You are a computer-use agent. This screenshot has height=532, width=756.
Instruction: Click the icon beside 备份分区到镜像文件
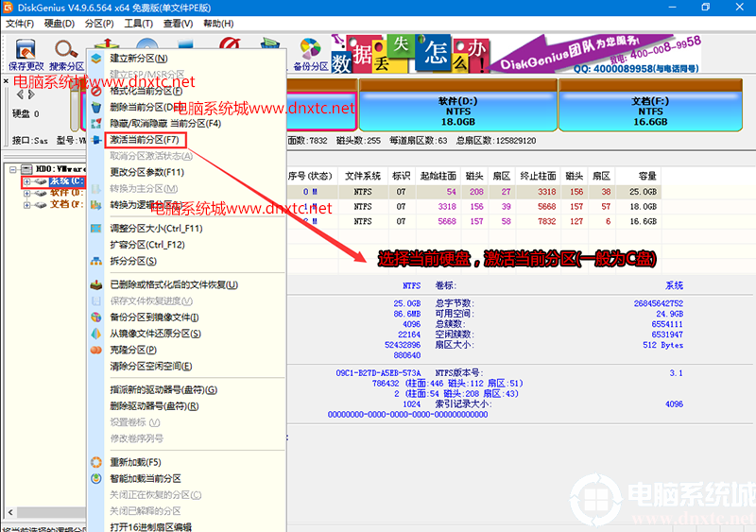[96, 317]
